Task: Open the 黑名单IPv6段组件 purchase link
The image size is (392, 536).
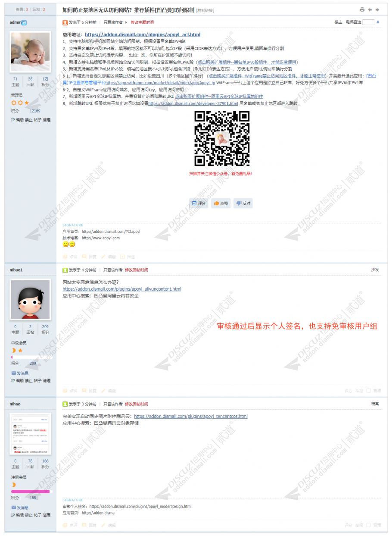Action: [x=247, y=62]
